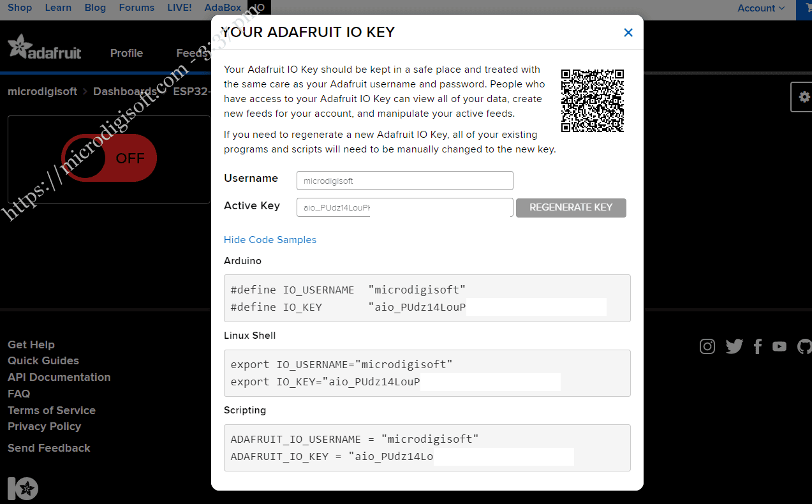The image size is (812, 504).
Task: Open the Facebook icon in the footer
Action: point(757,346)
